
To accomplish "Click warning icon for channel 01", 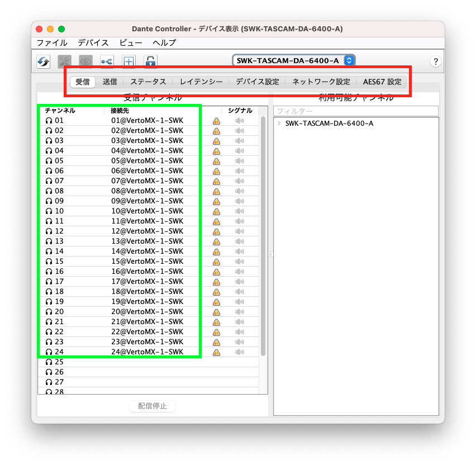I will pos(216,121).
